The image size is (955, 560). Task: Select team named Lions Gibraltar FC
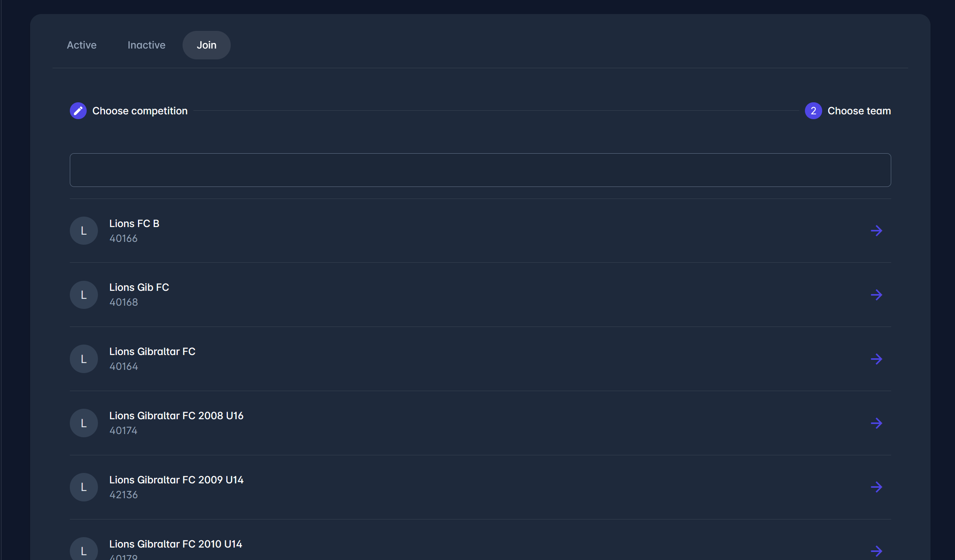coord(152,351)
